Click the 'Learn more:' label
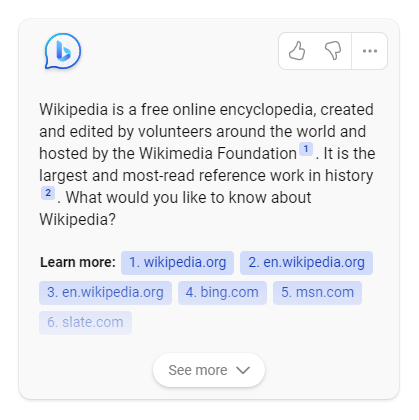Viewport: 419px width, 420px height. pyautogui.click(x=78, y=262)
